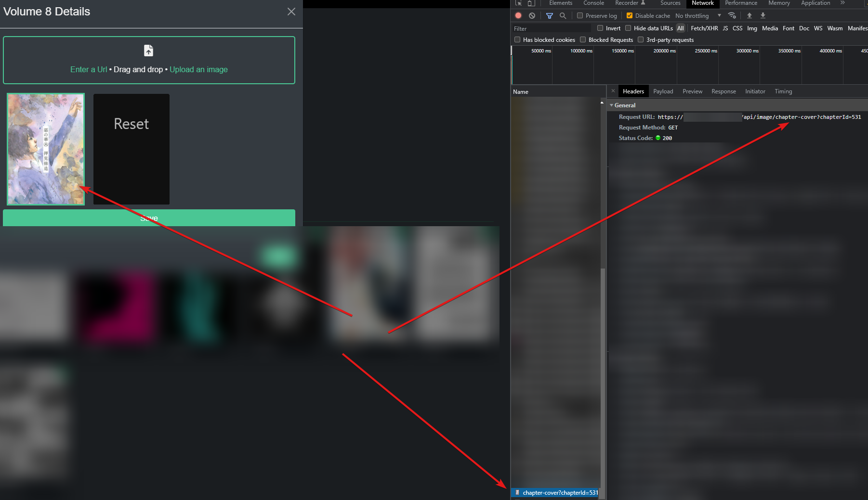Viewport: 868px width, 500px height.
Task: Open the Recorder panel tab
Action: coord(630,3)
